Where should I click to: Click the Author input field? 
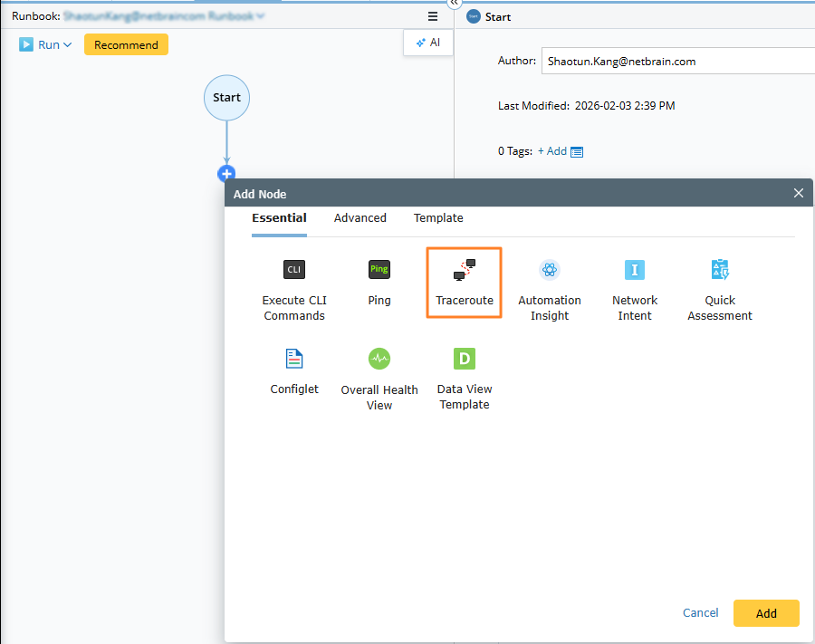point(677,62)
